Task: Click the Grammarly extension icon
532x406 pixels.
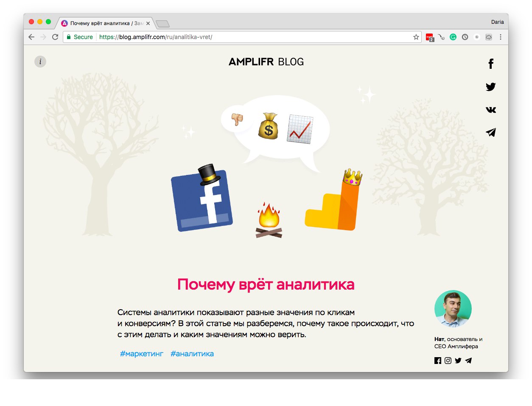Action: point(453,37)
